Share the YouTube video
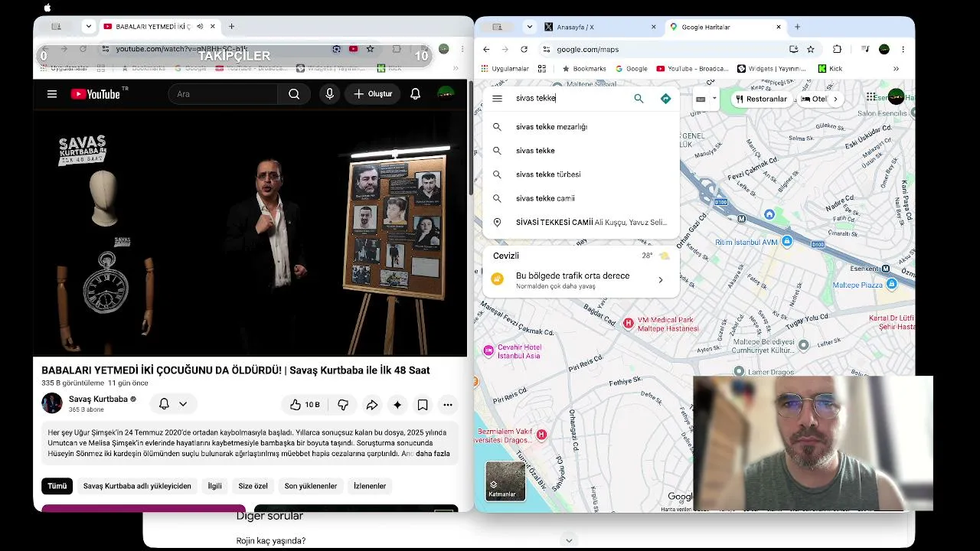 point(371,405)
